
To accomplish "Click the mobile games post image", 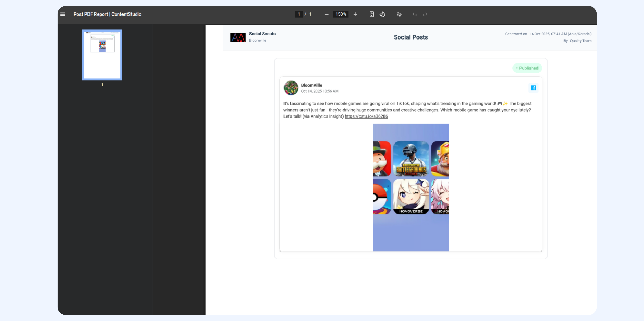I will 411,188.
